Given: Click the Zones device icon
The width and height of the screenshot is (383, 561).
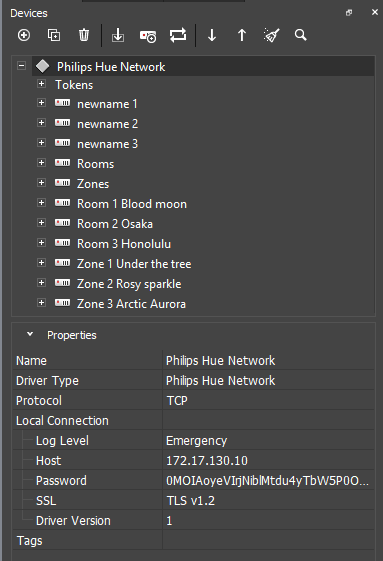Looking at the screenshot, I should (x=62, y=183).
